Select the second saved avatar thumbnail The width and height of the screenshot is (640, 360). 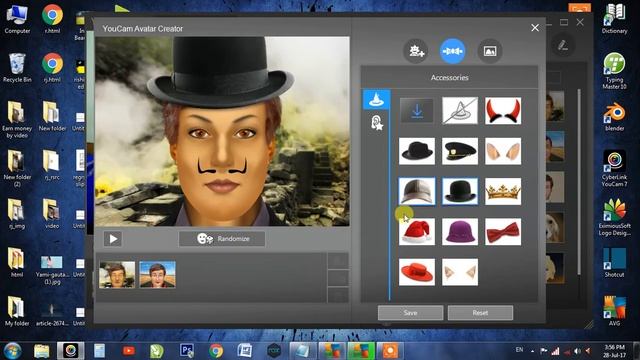(x=157, y=275)
